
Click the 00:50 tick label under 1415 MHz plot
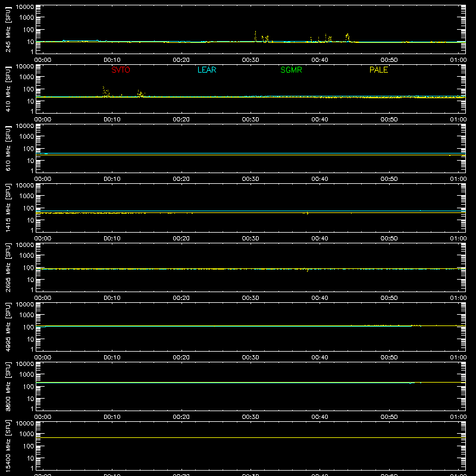[389, 239]
